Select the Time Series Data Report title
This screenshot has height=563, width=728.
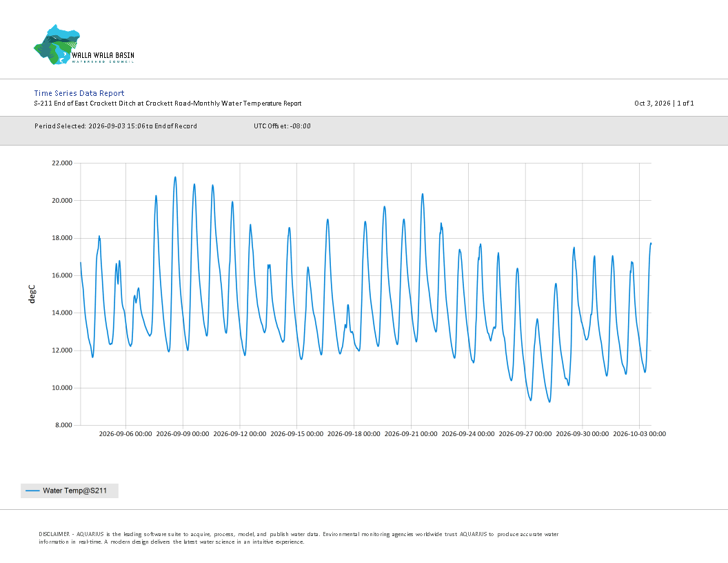point(79,93)
